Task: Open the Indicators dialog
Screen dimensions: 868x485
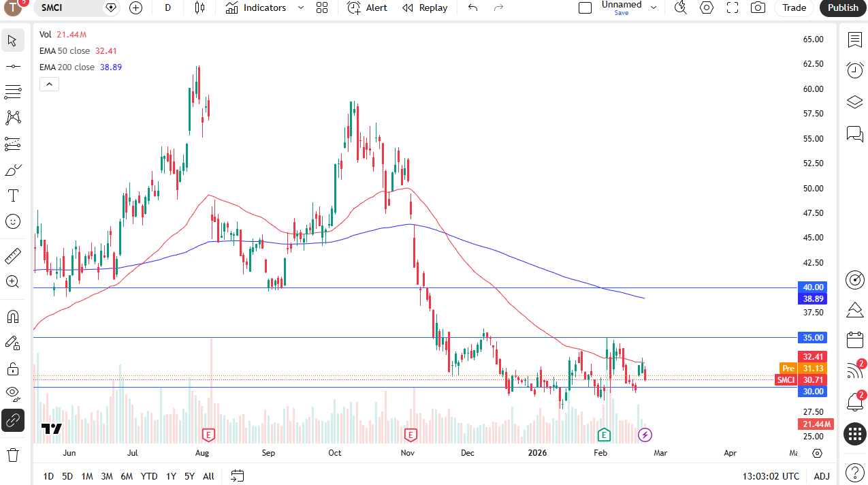Action: pos(256,7)
